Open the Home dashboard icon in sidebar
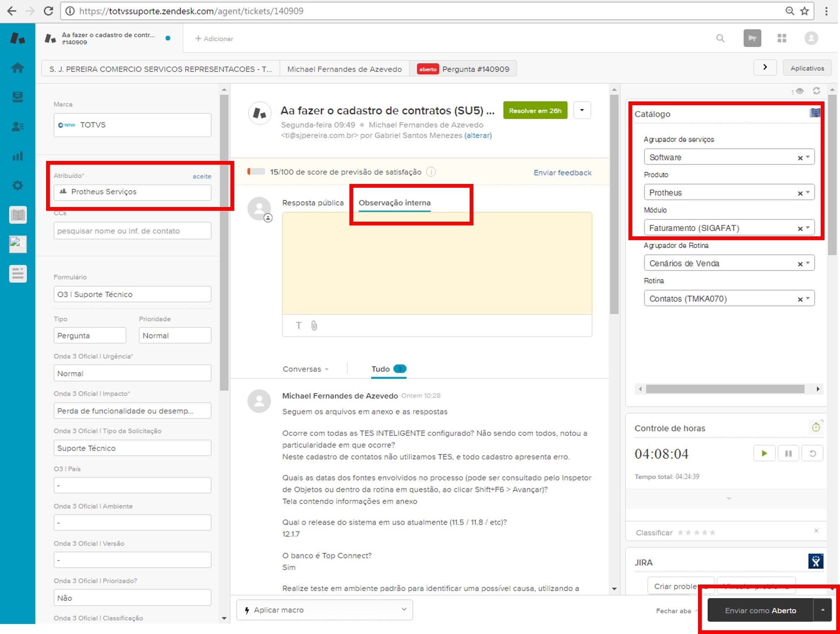 pos(18,67)
